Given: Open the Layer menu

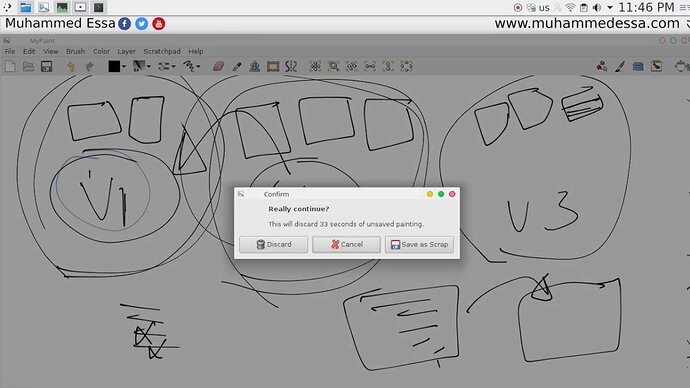Looking at the screenshot, I should (x=126, y=51).
